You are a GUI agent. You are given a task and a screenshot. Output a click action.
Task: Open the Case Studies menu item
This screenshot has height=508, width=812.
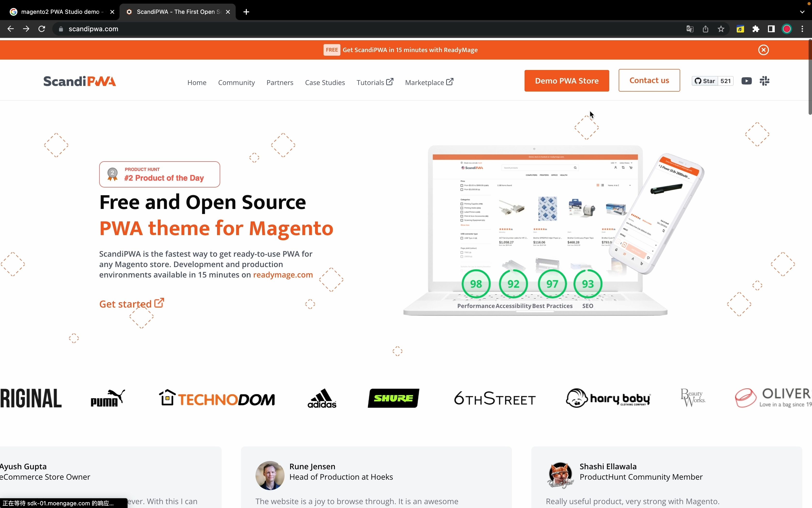pyautogui.click(x=325, y=82)
